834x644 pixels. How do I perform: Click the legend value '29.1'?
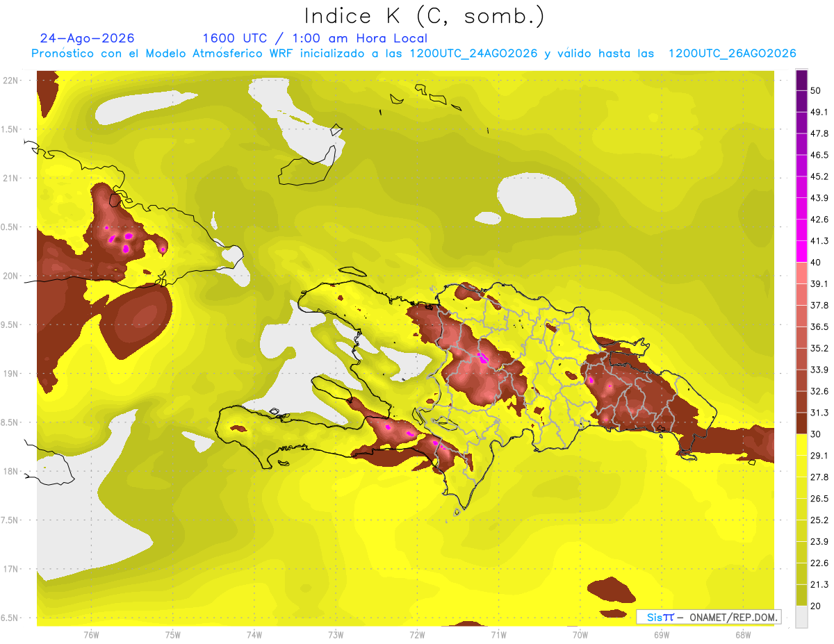(x=819, y=456)
